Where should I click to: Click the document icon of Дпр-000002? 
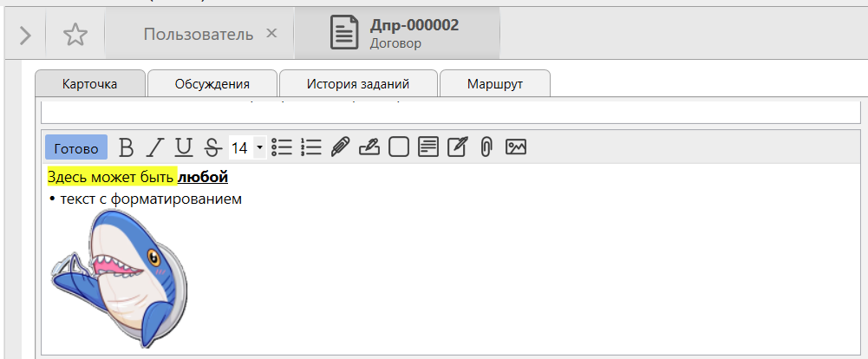coord(344,33)
